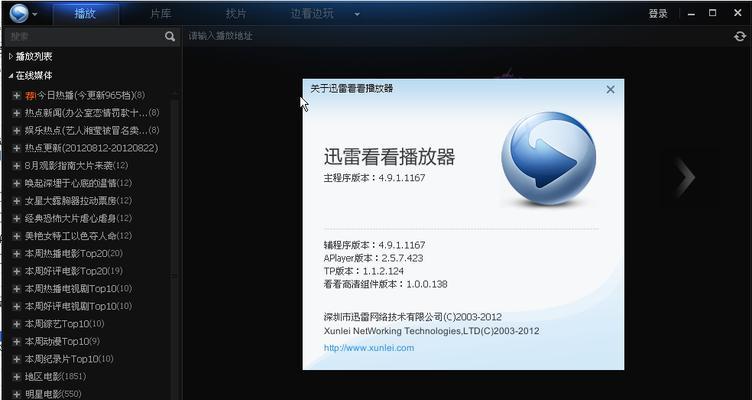The image size is (752, 400).
Task: Click the 登录 login button
Action: [x=657, y=13]
